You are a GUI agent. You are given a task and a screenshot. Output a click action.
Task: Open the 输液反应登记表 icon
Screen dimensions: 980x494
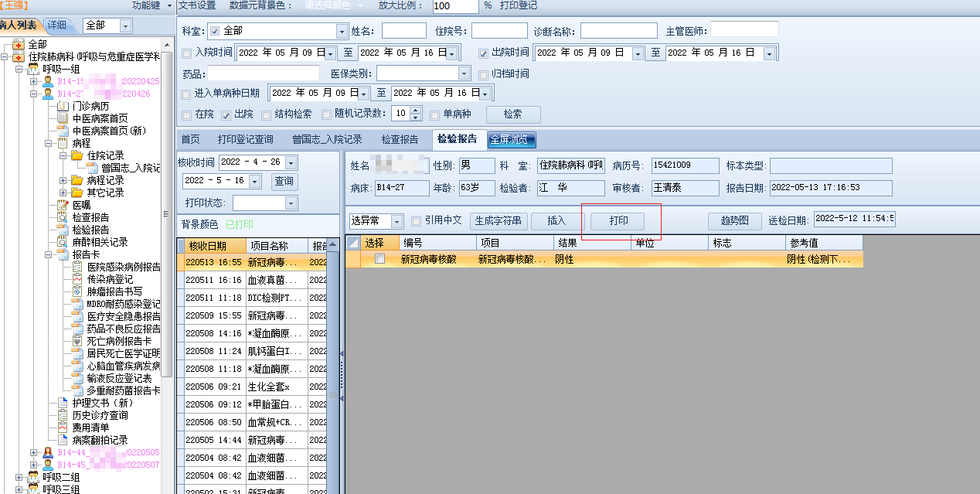[x=77, y=378]
